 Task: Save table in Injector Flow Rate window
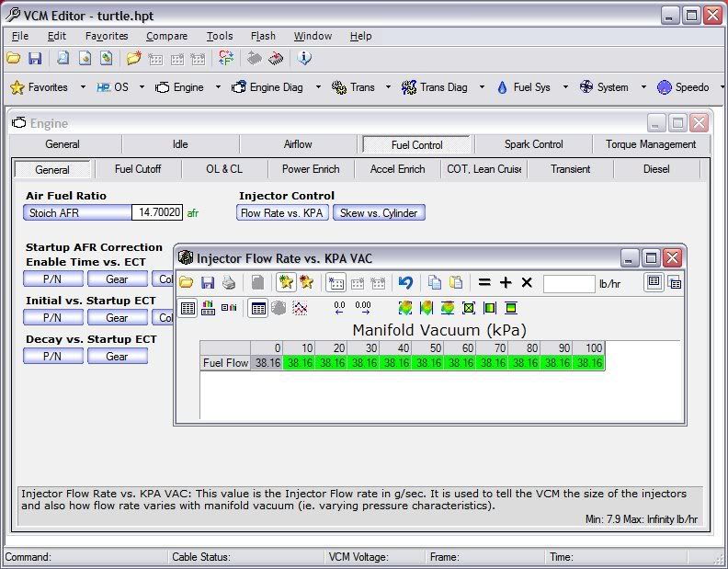click(208, 282)
